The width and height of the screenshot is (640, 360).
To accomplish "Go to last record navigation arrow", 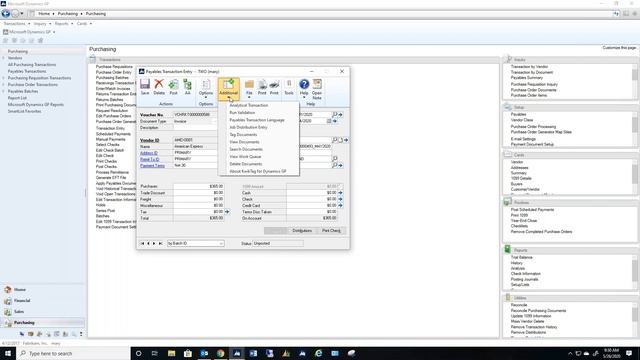I will point(160,243).
